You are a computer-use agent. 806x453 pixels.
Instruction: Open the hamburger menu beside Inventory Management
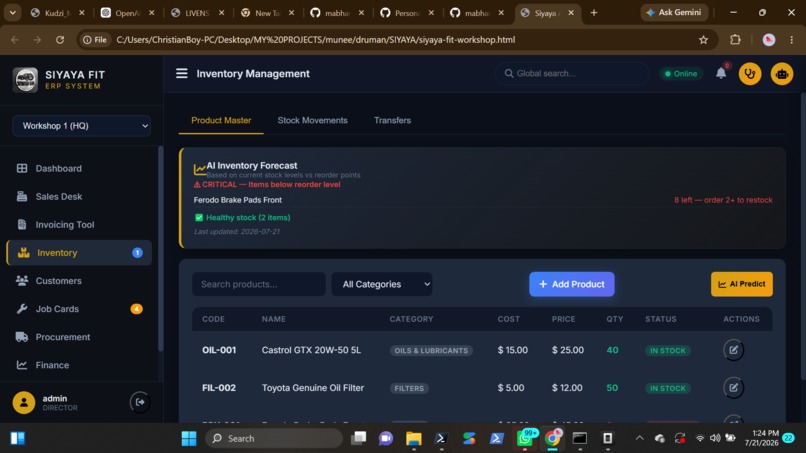pos(181,74)
